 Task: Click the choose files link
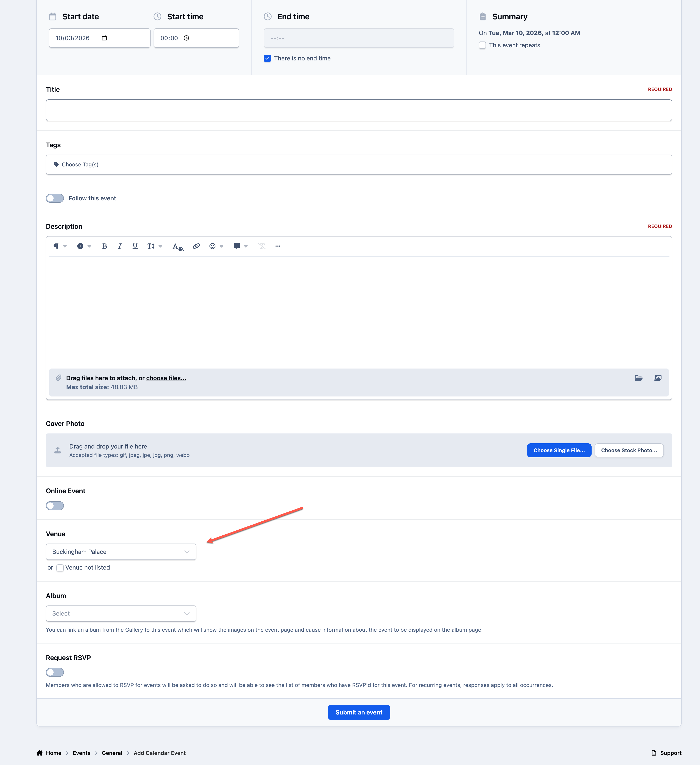tap(166, 378)
